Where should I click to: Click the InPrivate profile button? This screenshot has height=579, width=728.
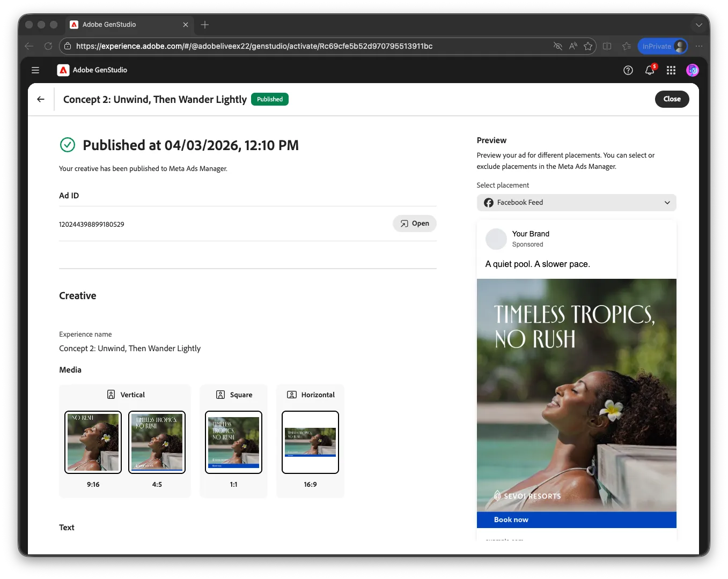663,46
